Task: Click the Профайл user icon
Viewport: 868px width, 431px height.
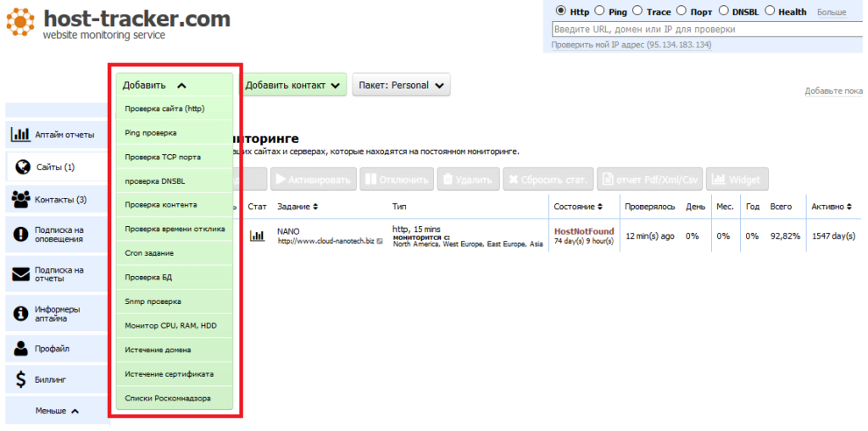Action: pos(20,348)
